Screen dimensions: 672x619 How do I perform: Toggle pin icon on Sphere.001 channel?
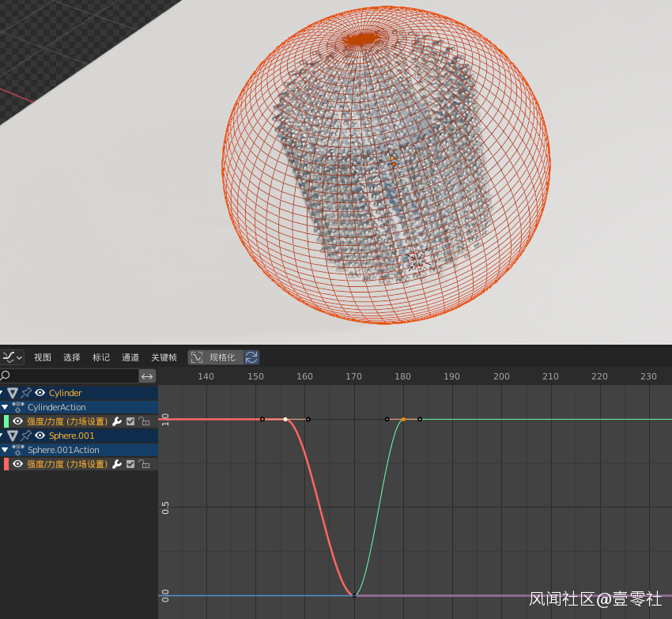pos(26,436)
